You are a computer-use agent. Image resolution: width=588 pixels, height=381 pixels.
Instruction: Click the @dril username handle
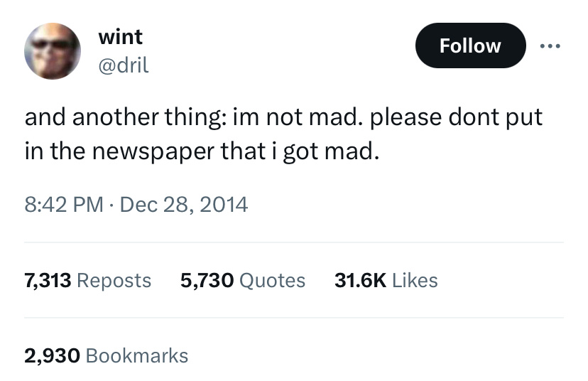coord(124,65)
